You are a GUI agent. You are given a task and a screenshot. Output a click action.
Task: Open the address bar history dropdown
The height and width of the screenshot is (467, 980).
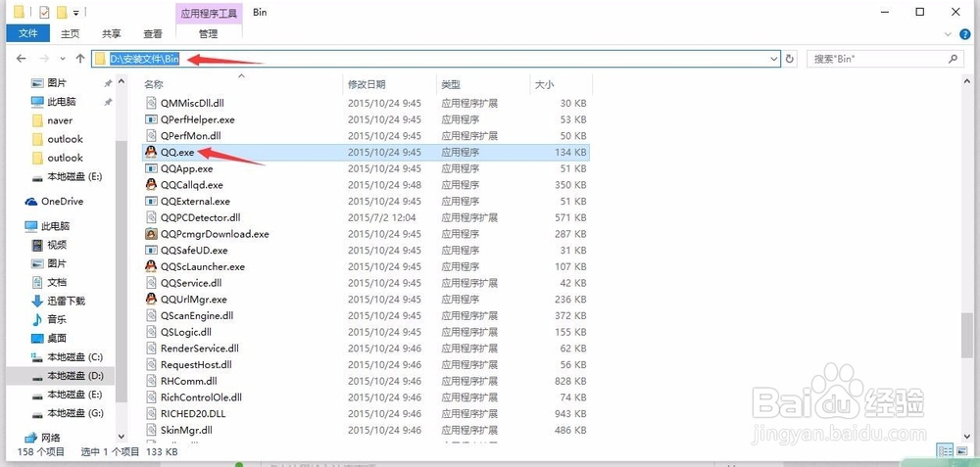coord(775,59)
